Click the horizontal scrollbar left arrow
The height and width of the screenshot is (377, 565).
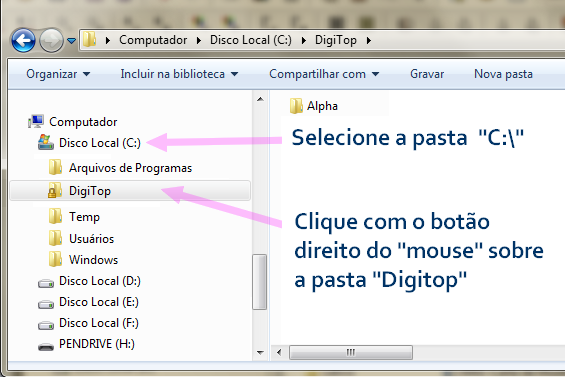pos(279,352)
